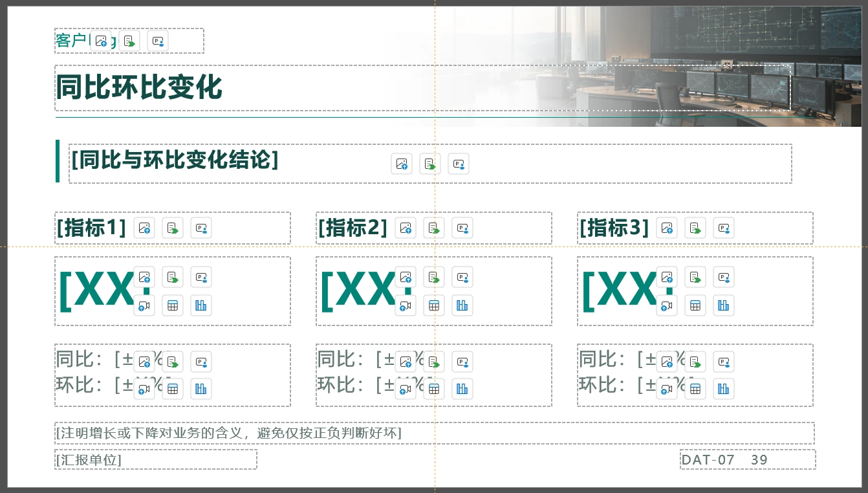Click the cameo icon in the [指标3] placeholder
Image resolution: width=868 pixels, height=493 pixels.
click(724, 228)
